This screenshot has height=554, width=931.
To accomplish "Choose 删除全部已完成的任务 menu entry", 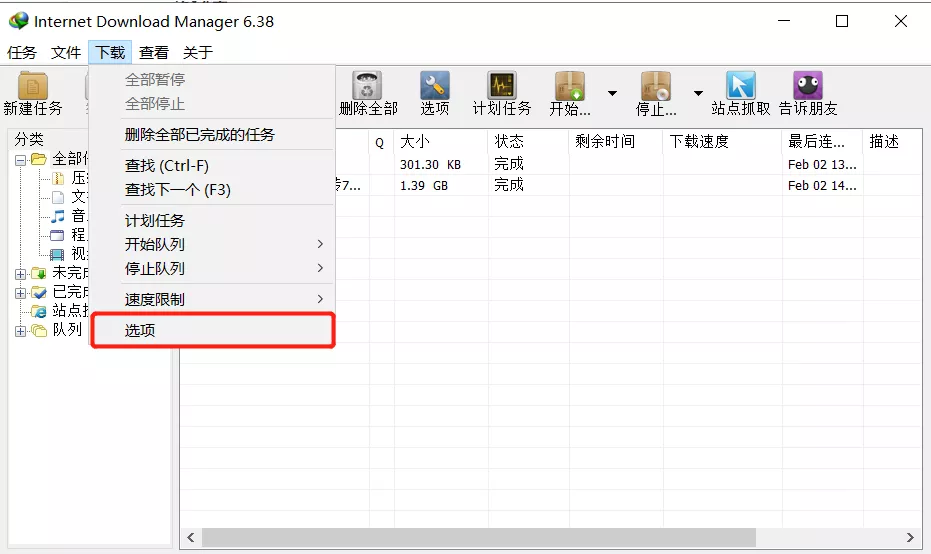I will [x=213, y=135].
